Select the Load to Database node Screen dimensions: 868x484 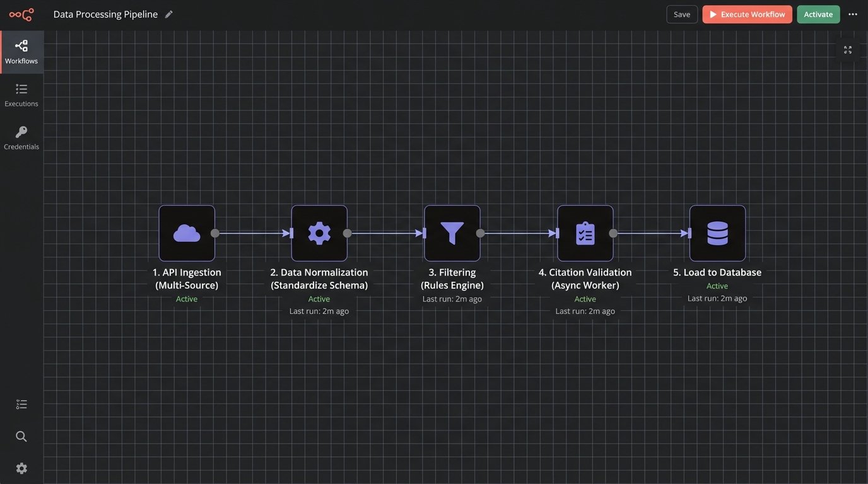point(717,233)
